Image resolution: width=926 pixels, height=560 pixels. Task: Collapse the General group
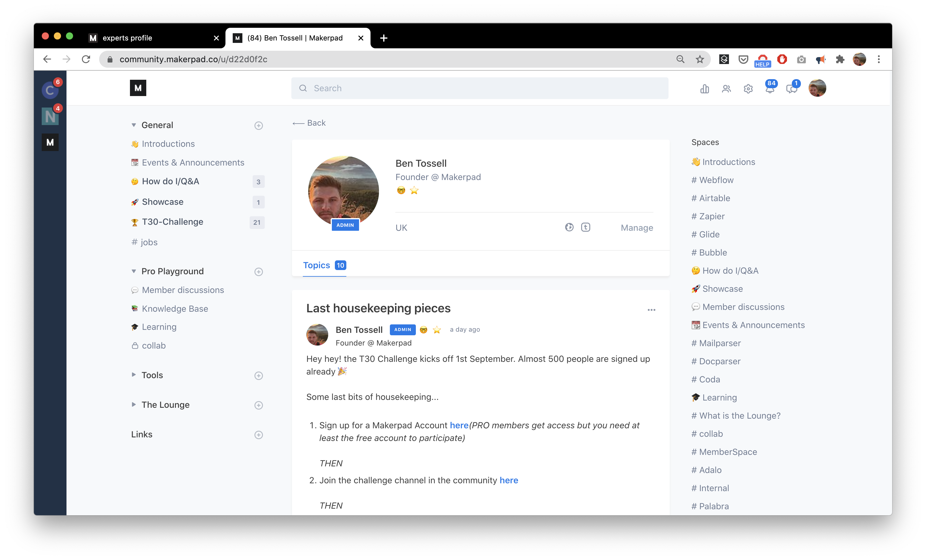(133, 125)
